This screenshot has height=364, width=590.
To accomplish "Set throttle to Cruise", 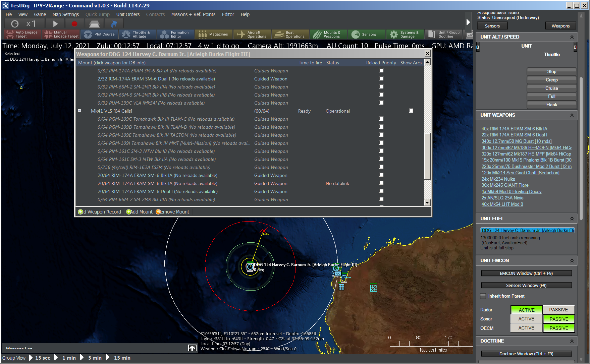I will click(551, 88).
